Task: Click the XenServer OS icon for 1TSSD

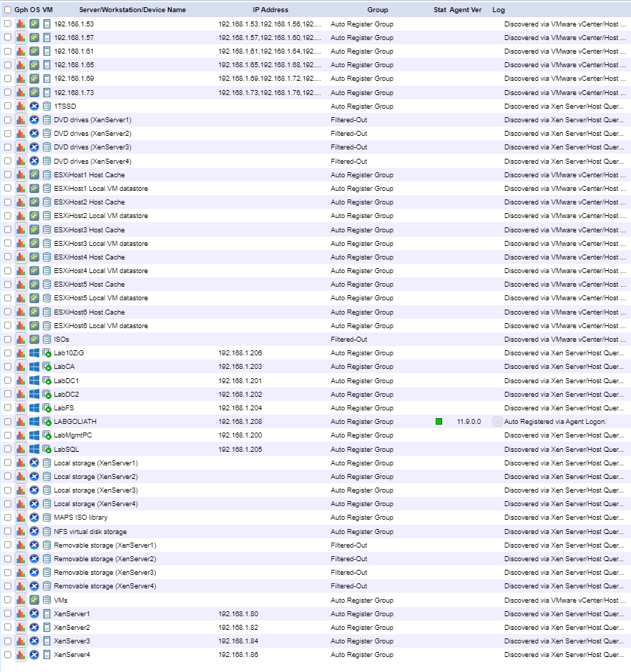Action: click(34, 107)
